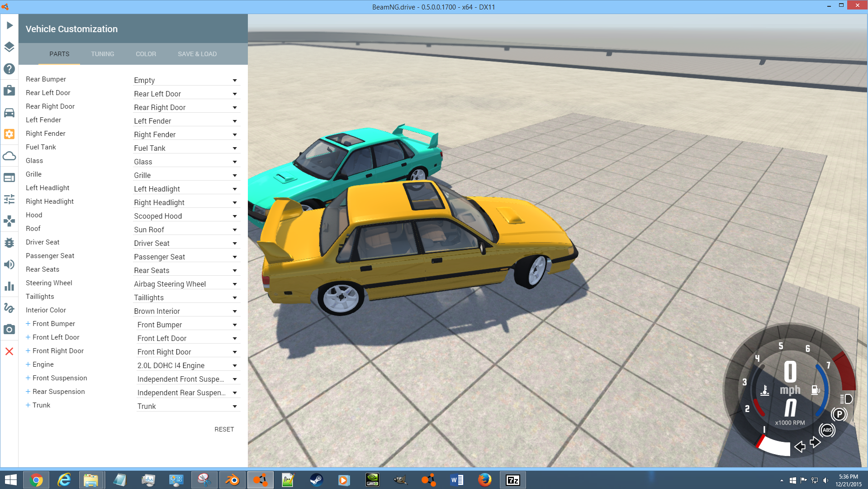Open the bar chart performance icon
Image resolution: width=868 pixels, height=489 pixels.
(9, 286)
